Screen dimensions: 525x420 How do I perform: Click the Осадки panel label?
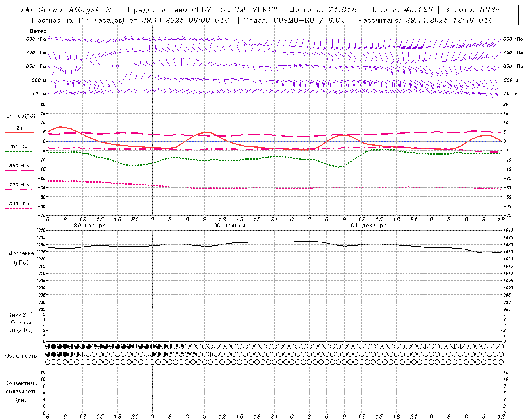pos(21,322)
